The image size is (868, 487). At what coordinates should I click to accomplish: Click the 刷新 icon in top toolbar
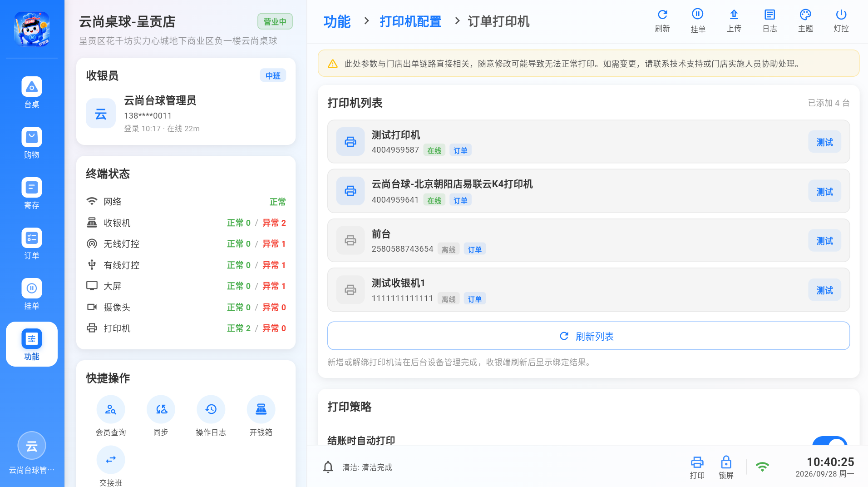[x=662, y=21]
